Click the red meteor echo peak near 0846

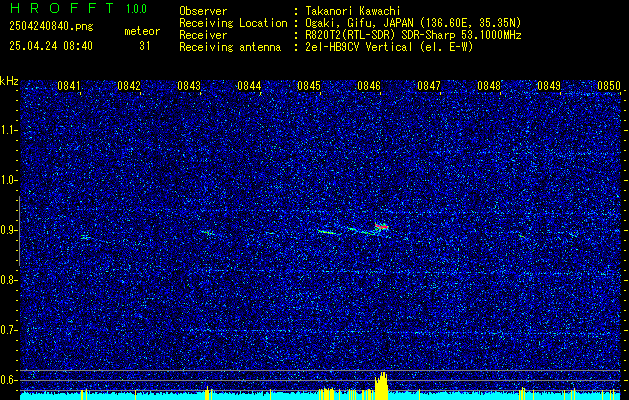pos(381,227)
